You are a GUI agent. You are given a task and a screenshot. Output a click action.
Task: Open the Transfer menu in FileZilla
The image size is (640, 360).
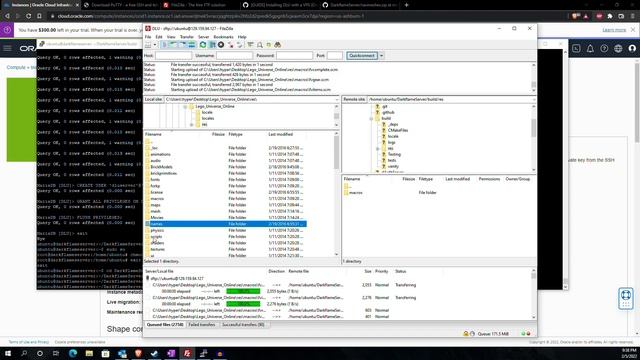[187, 37]
